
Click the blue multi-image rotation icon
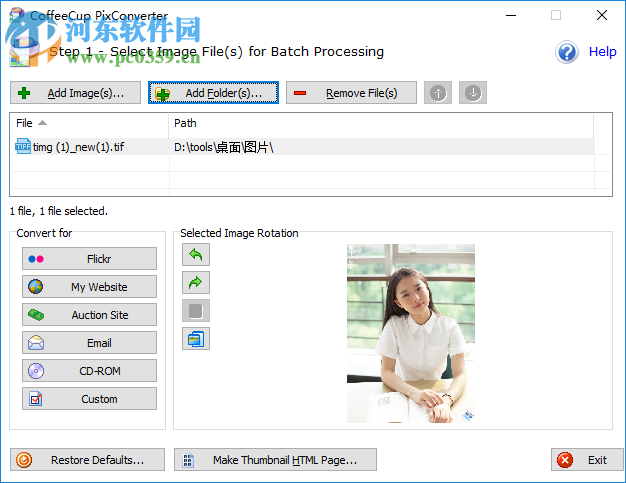[x=196, y=338]
